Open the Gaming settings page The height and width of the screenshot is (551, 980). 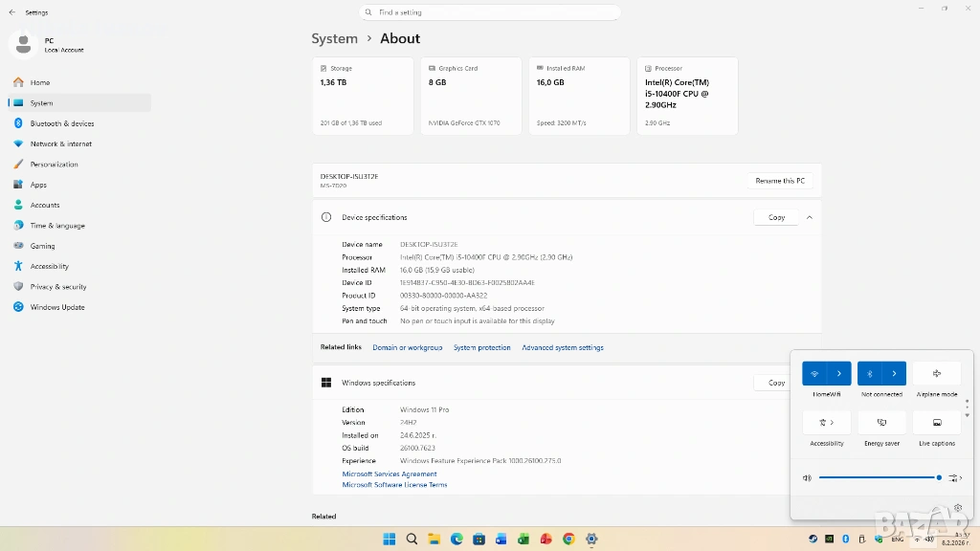[x=42, y=246]
